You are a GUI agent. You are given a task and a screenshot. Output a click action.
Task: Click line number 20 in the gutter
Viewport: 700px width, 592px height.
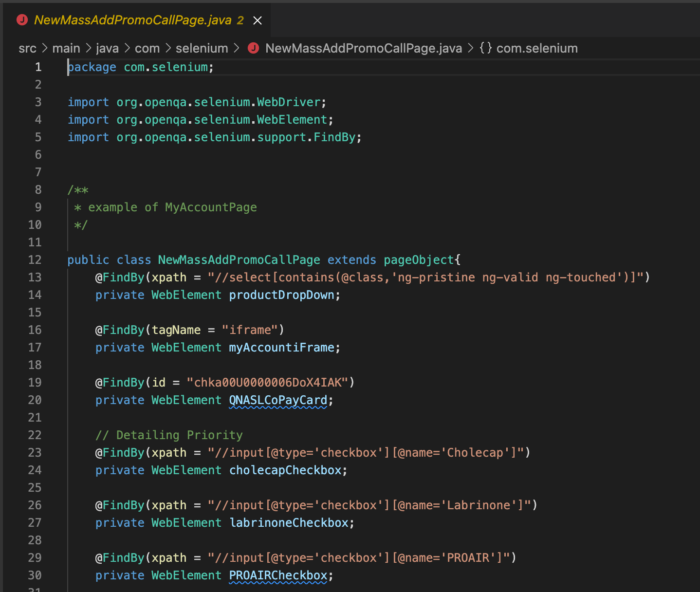coord(35,400)
